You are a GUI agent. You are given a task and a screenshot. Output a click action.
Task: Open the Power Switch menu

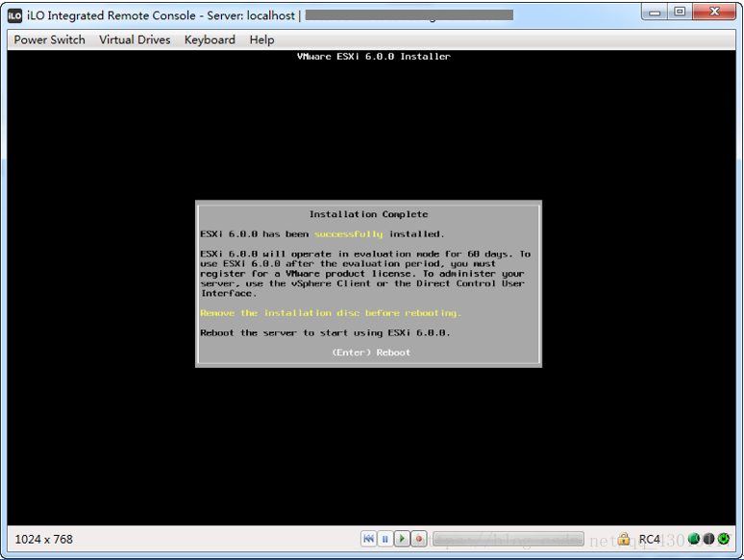pos(49,39)
